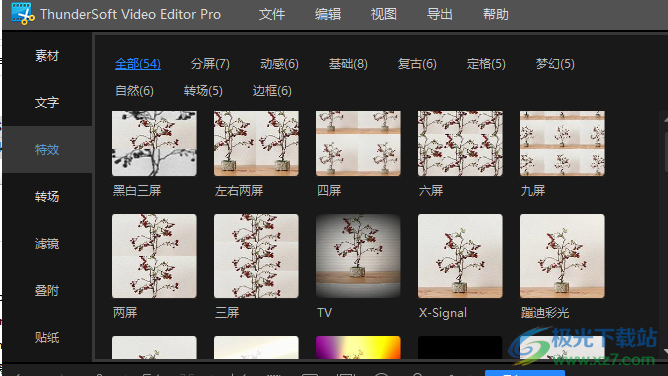Screen dimensions: 668x376
Task: Filter effects by 梦幻(5)
Action: [x=555, y=64]
